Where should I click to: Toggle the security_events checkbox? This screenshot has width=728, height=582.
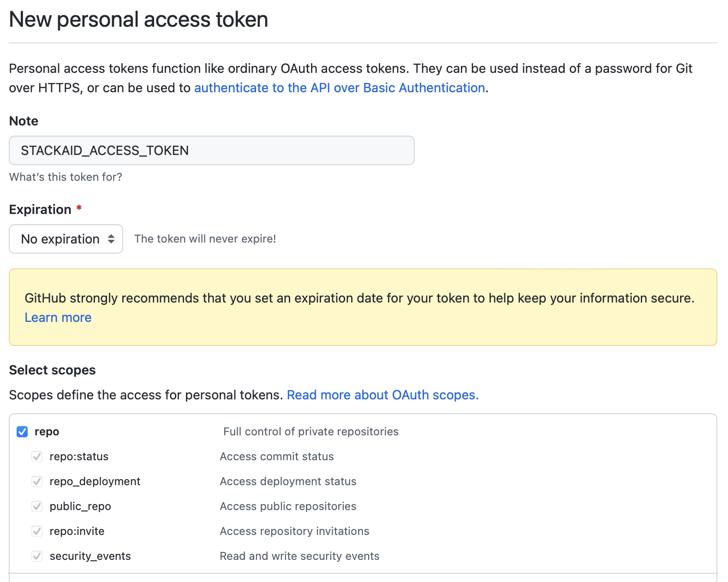click(37, 556)
